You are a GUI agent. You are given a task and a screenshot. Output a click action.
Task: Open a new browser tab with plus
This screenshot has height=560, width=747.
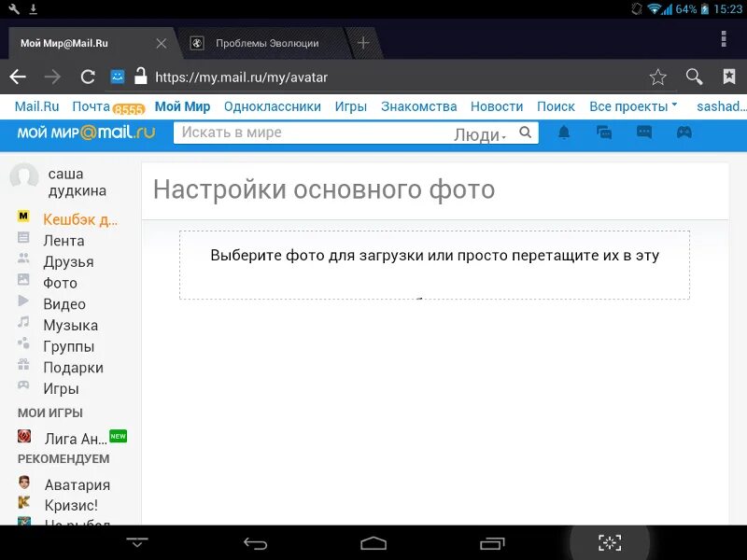(x=363, y=43)
